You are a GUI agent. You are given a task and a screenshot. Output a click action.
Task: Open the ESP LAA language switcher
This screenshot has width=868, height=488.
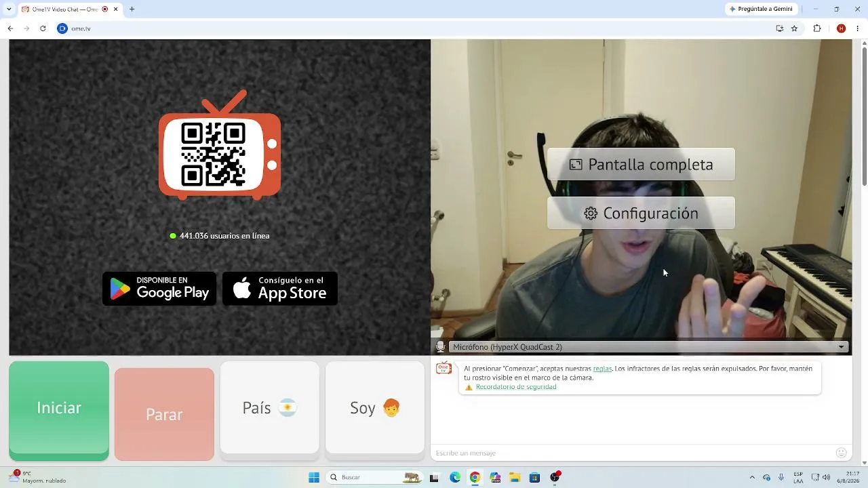point(798,478)
